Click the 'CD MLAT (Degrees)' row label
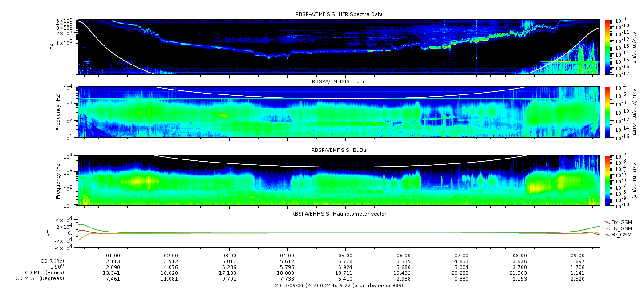This screenshot has height=293, width=644. (x=41, y=278)
